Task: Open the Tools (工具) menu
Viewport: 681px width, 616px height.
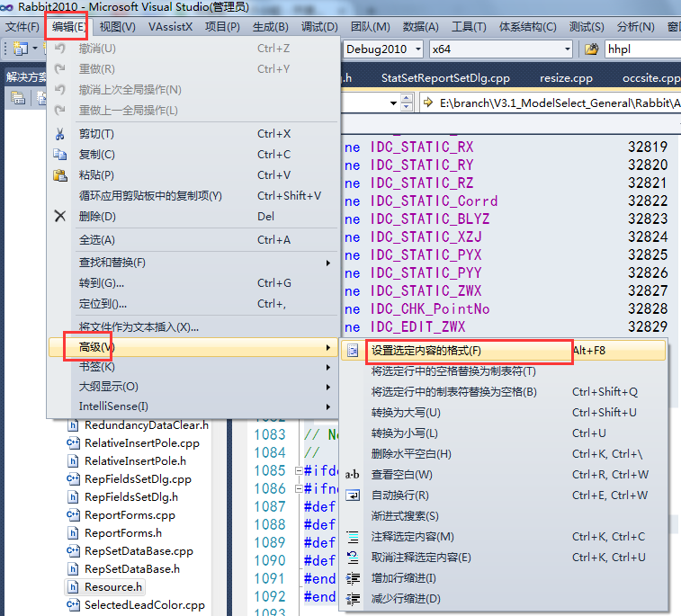Action: click(469, 27)
